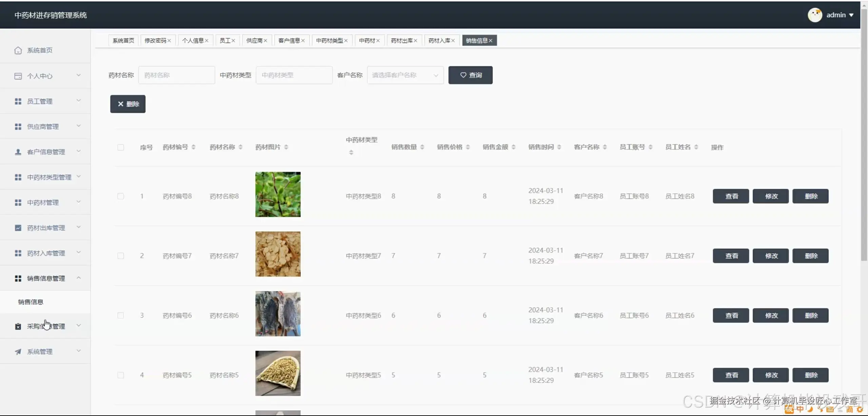Select the checkbox for row 3
Viewport: 868px width, 416px height.
[121, 315]
